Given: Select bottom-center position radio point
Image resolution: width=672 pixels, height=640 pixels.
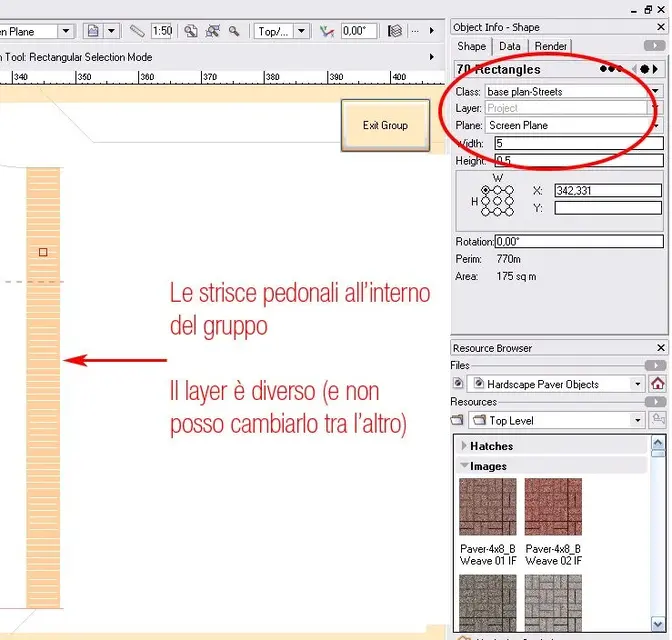Looking at the screenshot, I should coord(497,211).
